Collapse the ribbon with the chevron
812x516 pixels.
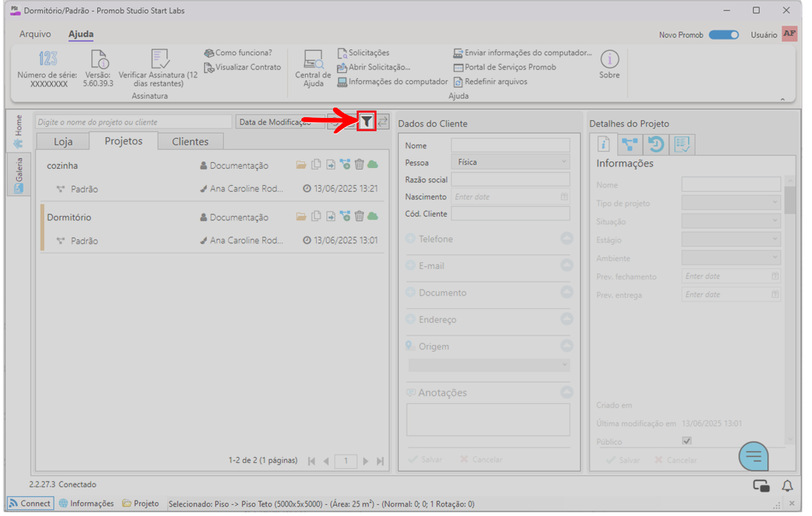point(783,99)
